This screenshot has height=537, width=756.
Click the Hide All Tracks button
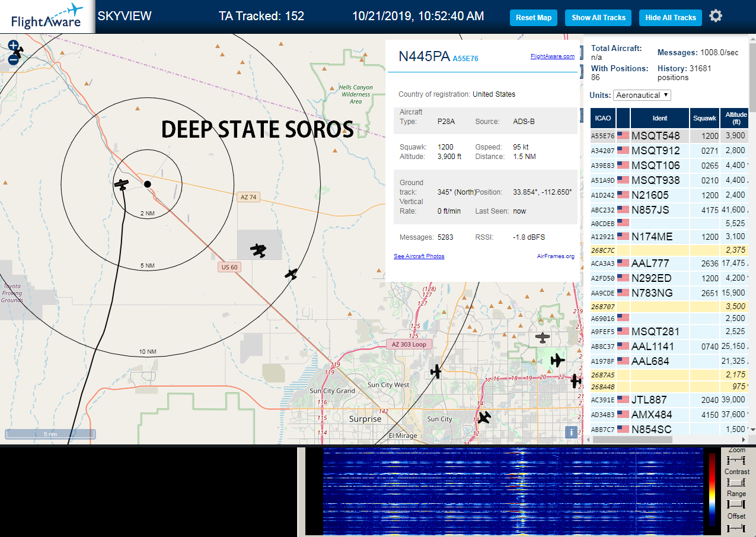pos(671,18)
